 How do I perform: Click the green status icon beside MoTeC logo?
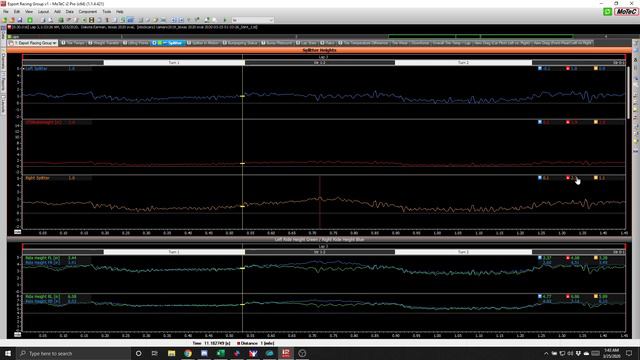point(607,11)
